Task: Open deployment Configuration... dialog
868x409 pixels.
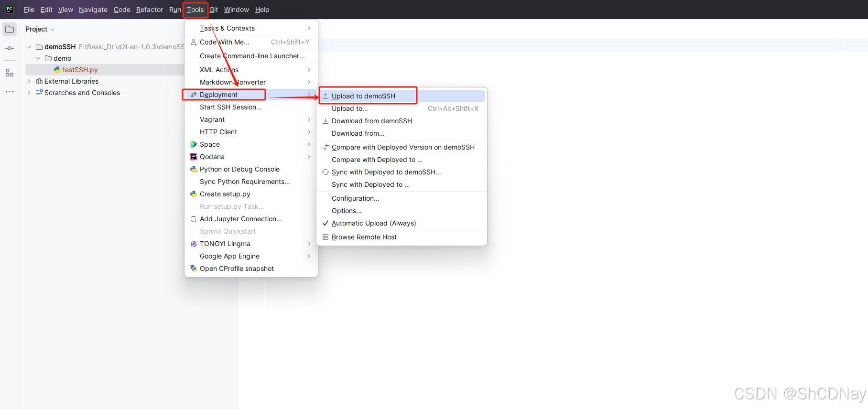Action: 402,198
